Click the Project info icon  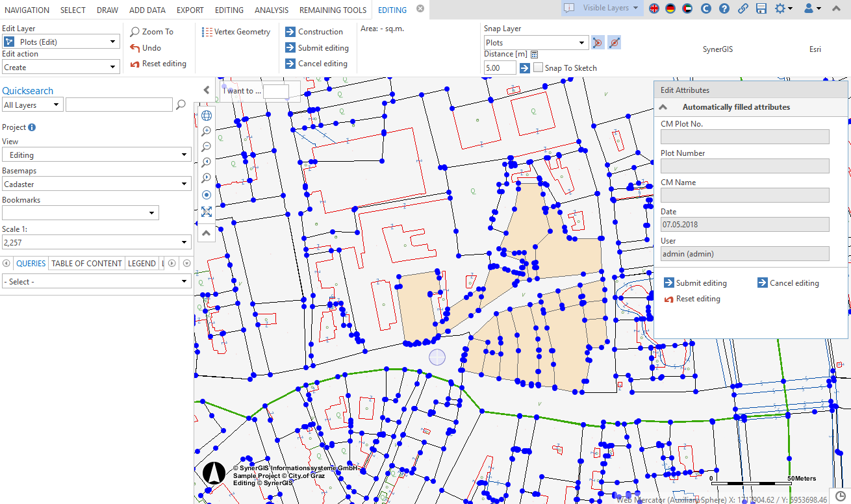click(x=32, y=127)
